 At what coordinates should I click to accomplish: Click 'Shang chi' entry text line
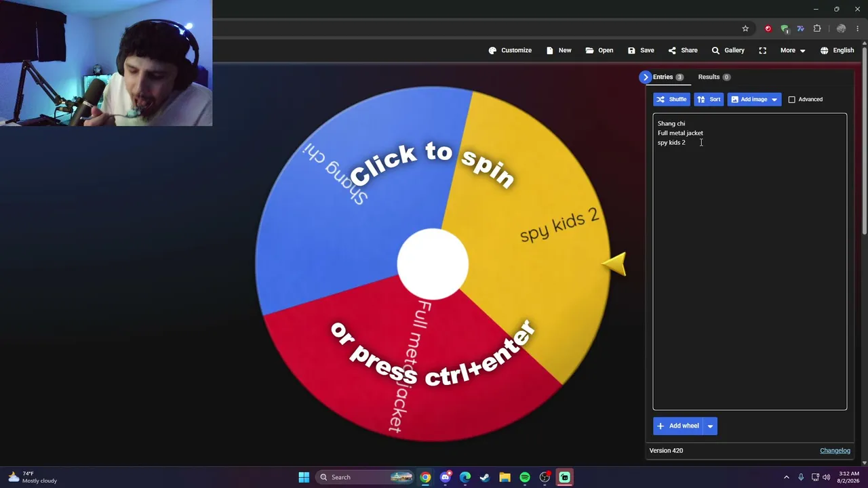[671, 123]
